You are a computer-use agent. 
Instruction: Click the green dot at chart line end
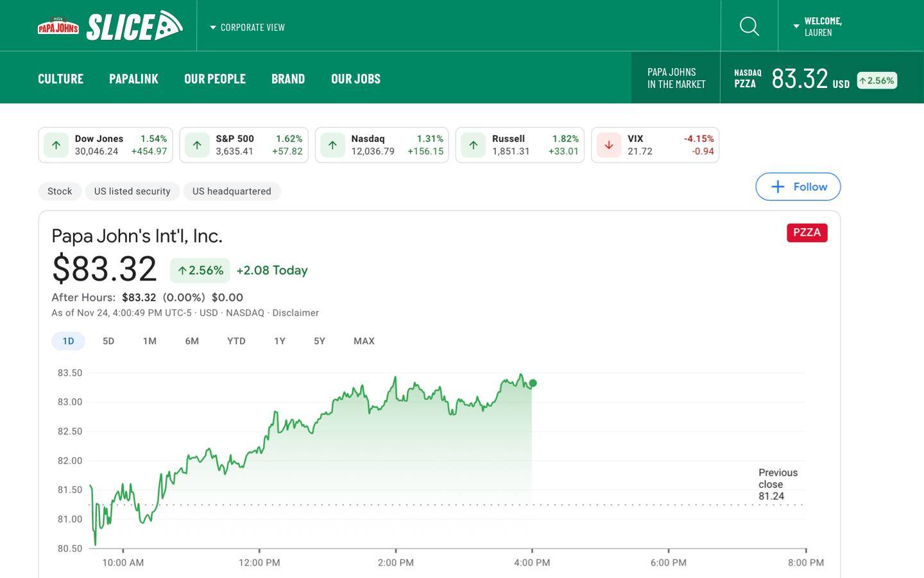(x=533, y=383)
